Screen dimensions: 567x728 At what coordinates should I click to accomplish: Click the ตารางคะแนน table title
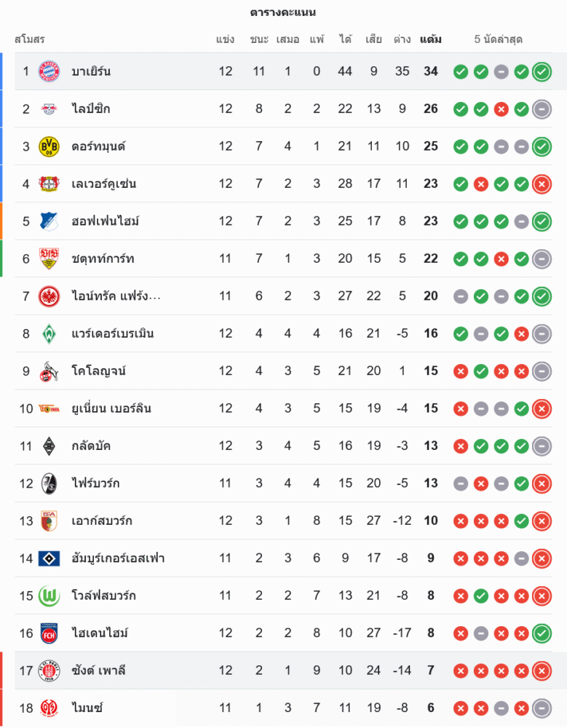coord(283,13)
